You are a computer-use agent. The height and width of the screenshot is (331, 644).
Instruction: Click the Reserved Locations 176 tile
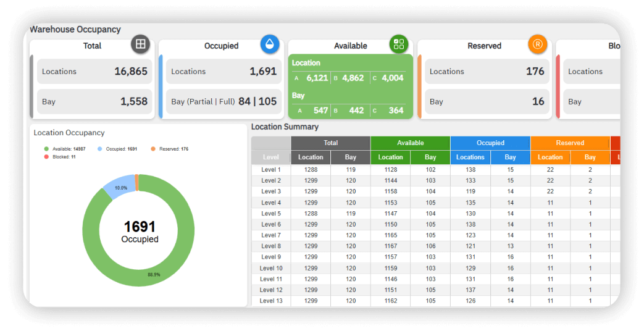click(x=487, y=72)
